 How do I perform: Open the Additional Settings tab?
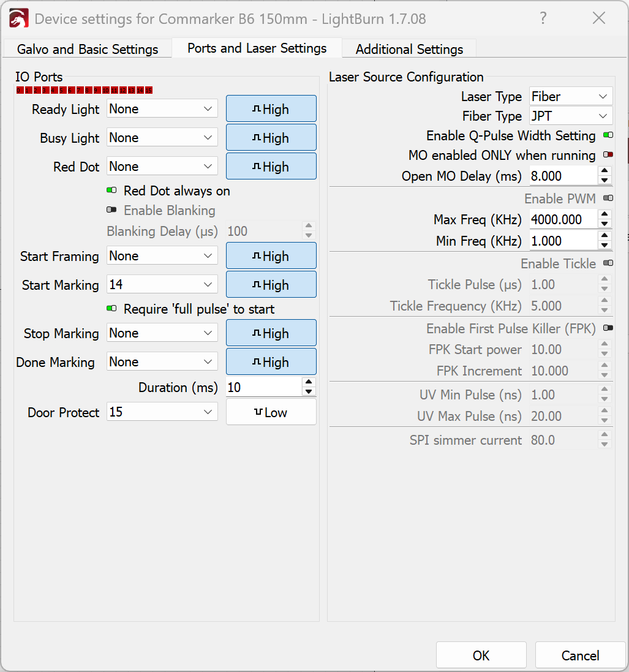409,49
